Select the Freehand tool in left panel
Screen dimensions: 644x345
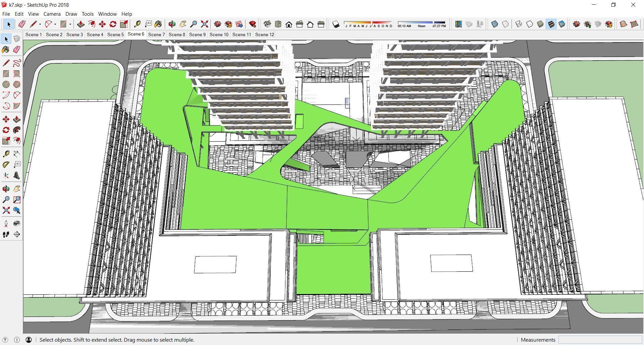[17, 63]
